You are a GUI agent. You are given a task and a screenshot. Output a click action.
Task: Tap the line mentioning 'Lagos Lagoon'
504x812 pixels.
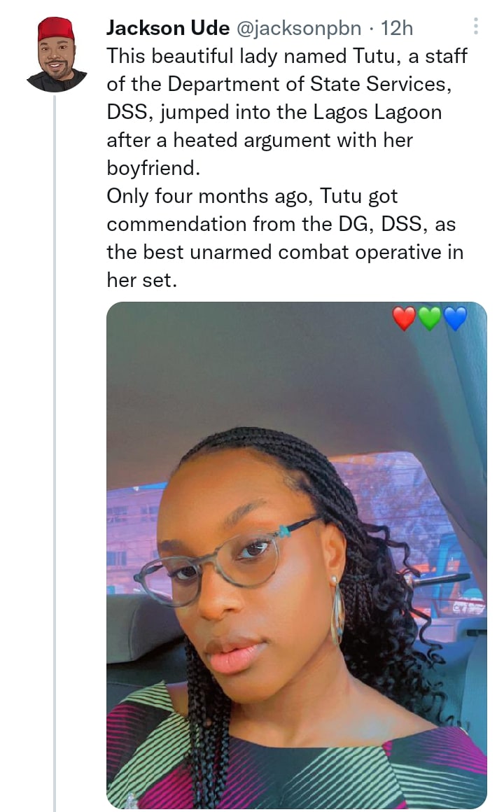(x=274, y=112)
